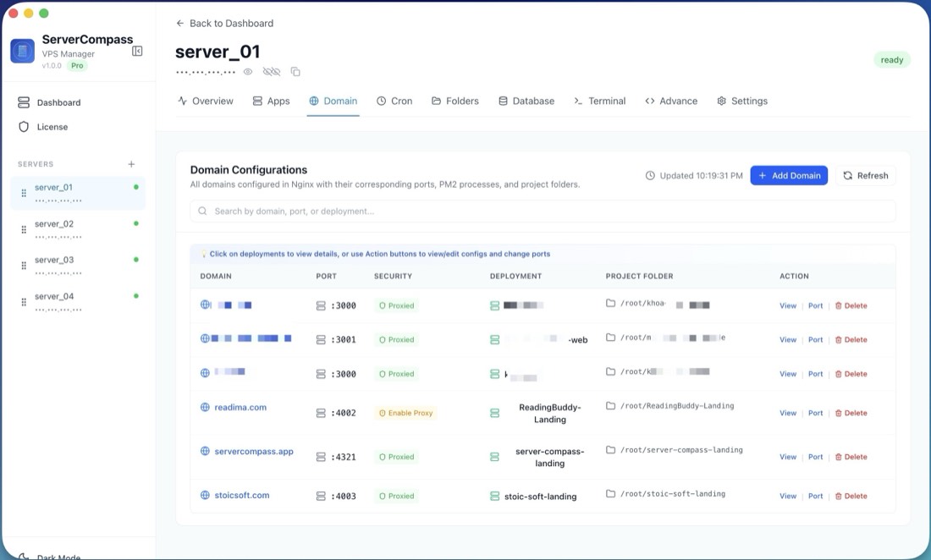931x560 pixels.
Task: Open server-compass-landing deployment details
Action: (550, 458)
